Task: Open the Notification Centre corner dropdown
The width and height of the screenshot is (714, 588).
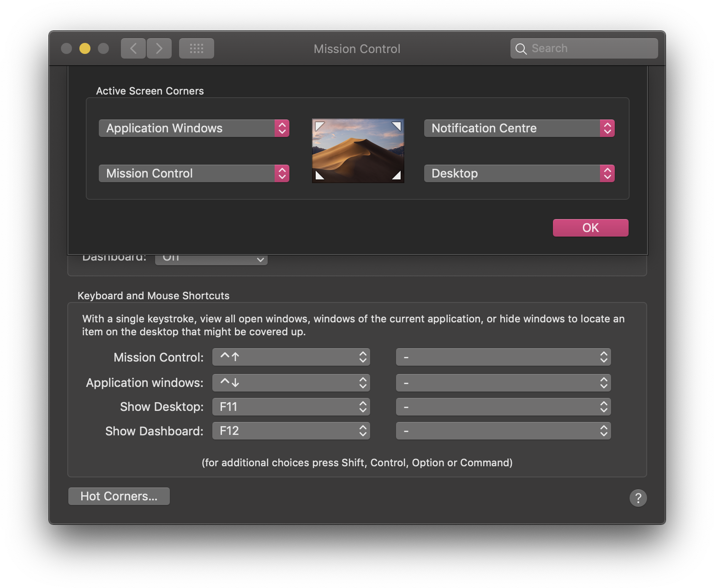Action: click(519, 128)
